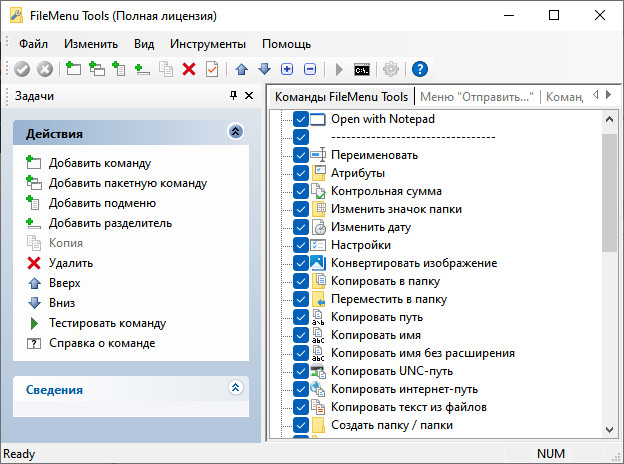Collapse the Сведения panel section
The width and height of the screenshot is (624, 464).
pyautogui.click(x=235, y=389)
